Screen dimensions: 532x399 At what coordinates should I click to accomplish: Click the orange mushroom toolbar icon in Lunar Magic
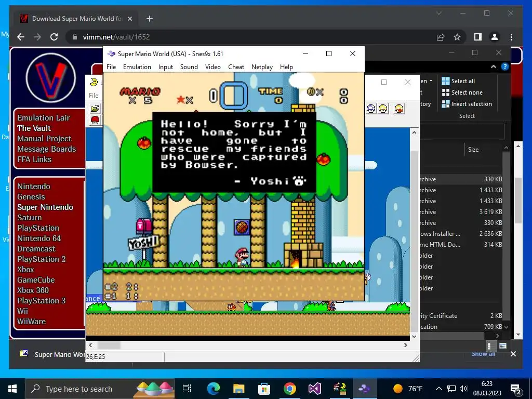[400, 109]
